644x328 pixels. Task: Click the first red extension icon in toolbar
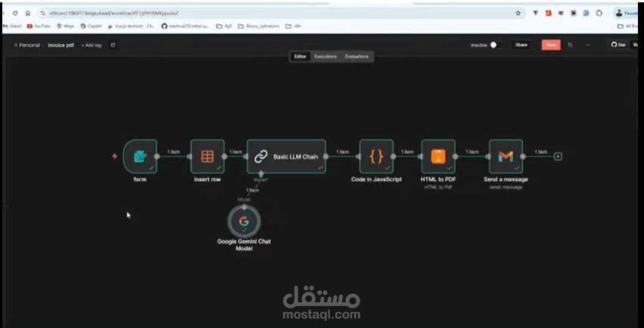point(549,13)
